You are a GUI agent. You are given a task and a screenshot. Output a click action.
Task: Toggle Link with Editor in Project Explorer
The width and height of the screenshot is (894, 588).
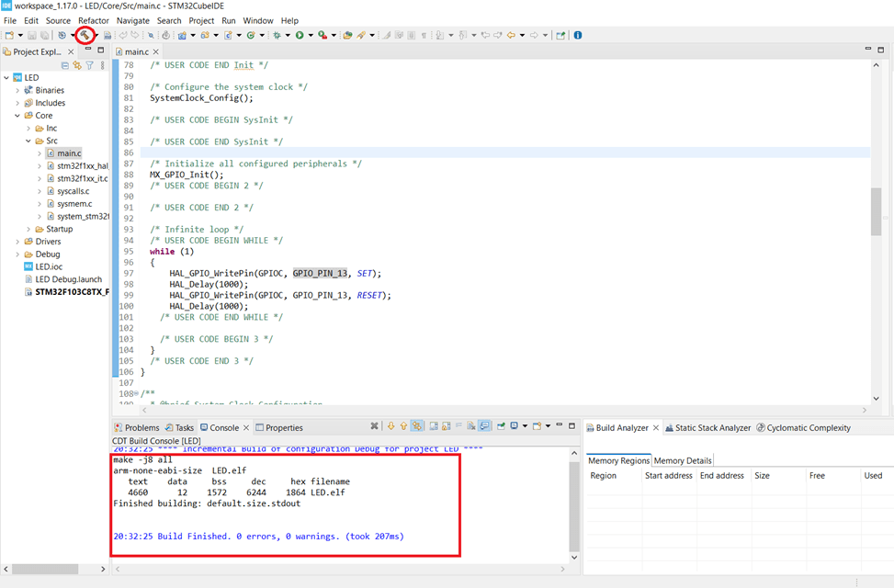[77, 65]
